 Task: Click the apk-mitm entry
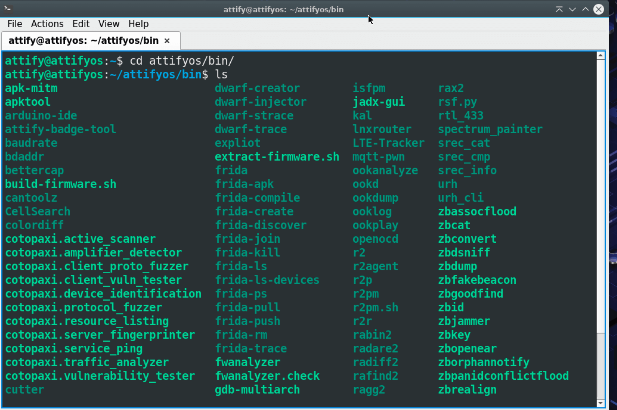click(31, 88)
